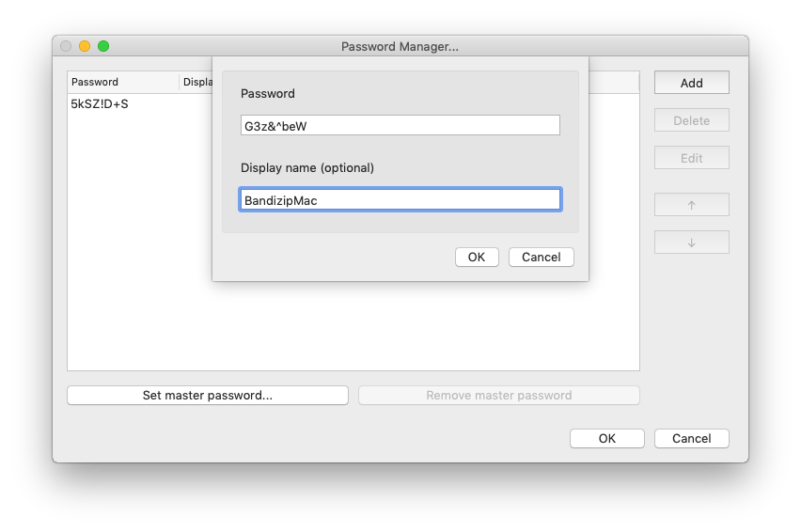Click the down arrow reorder button
This screenshot has height=532, width=801.
691,243
